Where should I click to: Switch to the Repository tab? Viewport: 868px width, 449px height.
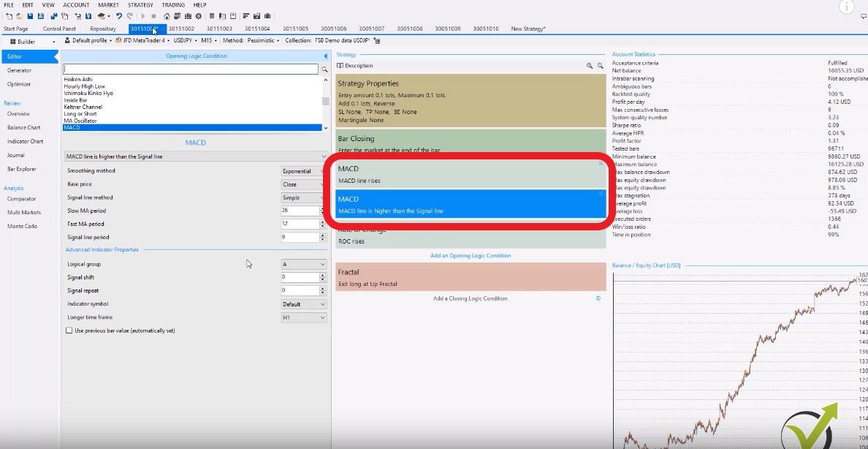pyautogui.click(x=103, y=29)
